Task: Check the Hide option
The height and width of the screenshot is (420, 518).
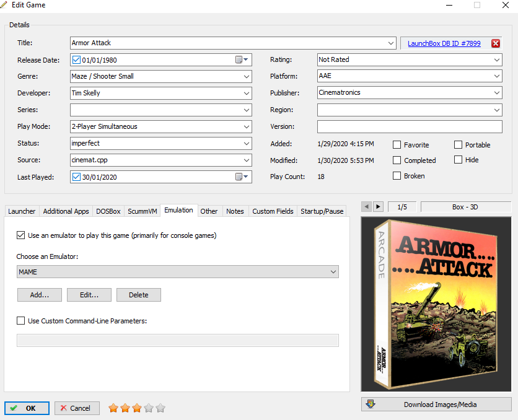Action: coord(458,160)
